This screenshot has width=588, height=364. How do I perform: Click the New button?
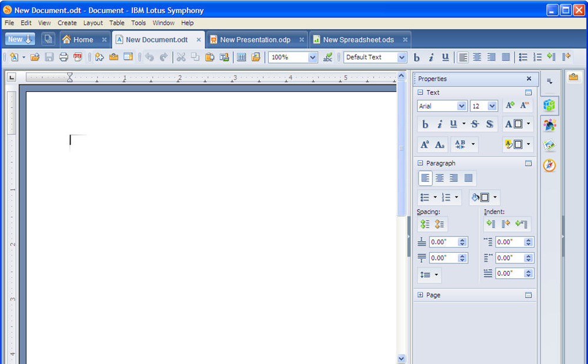coord(20,39)
